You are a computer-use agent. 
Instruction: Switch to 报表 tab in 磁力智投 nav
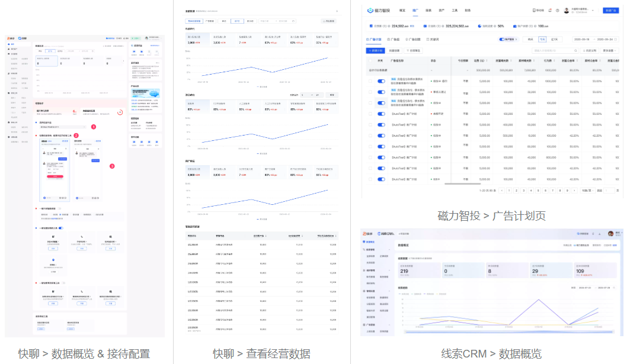[428, 11]
